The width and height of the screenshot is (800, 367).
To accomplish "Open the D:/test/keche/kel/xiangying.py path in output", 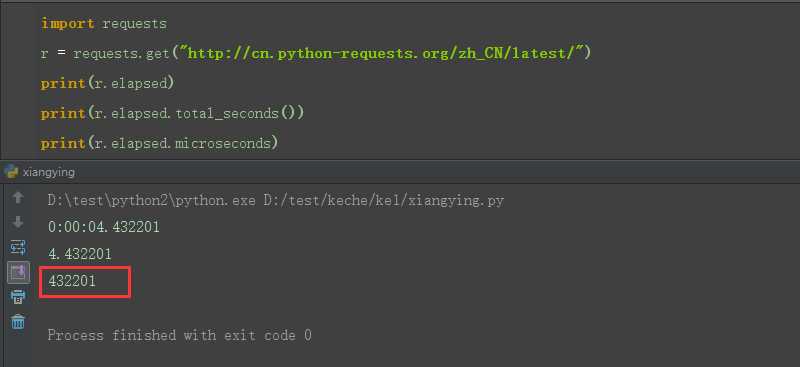I will pos(383,201).
